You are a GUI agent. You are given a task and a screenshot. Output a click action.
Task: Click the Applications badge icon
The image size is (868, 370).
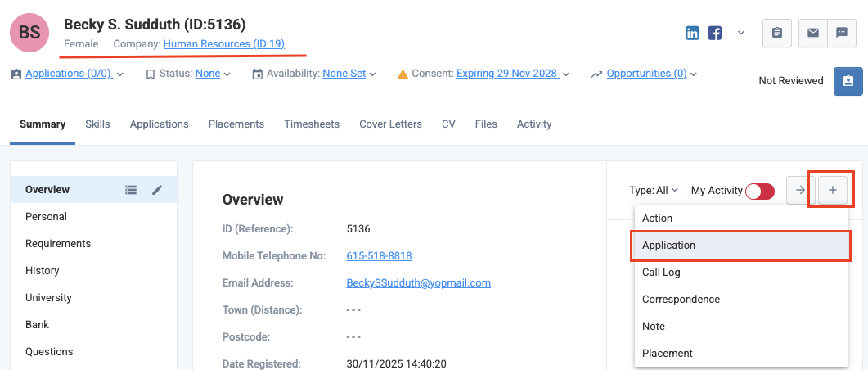(x=16, y=74)
